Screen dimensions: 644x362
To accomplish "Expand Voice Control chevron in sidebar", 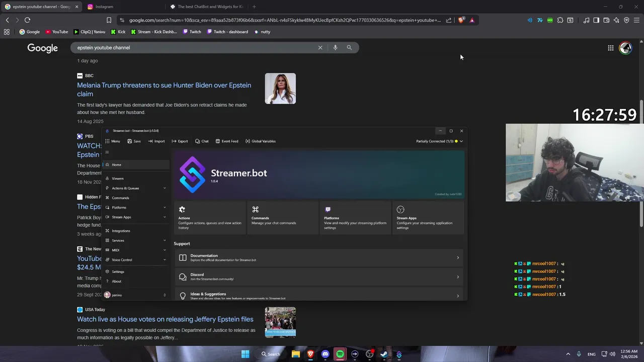I will pyautogui.click(x=165, y=260).
